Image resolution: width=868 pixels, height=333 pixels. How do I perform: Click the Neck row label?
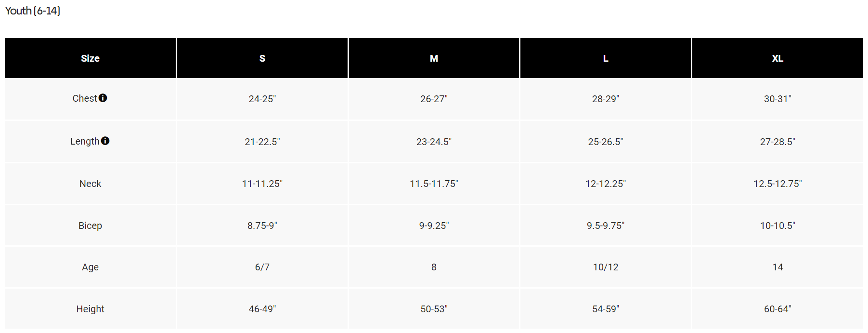(x=90, y=184)
